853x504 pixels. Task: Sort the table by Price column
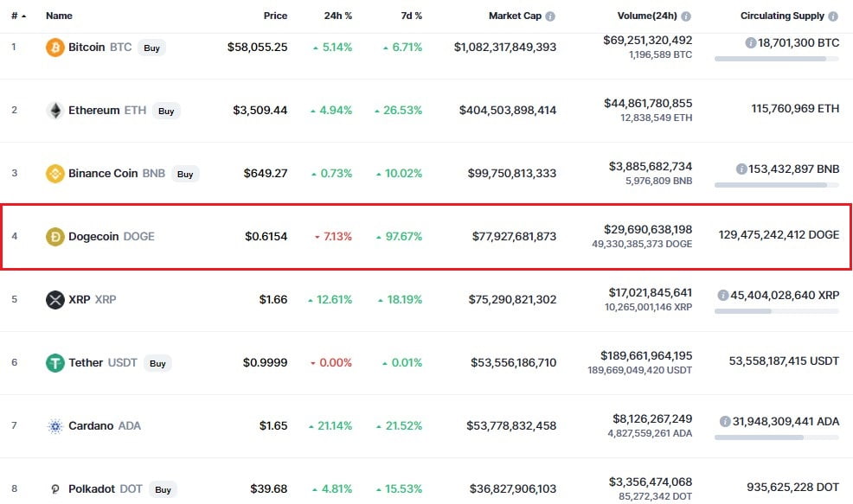pyautogui.click(x=275, y=16)
